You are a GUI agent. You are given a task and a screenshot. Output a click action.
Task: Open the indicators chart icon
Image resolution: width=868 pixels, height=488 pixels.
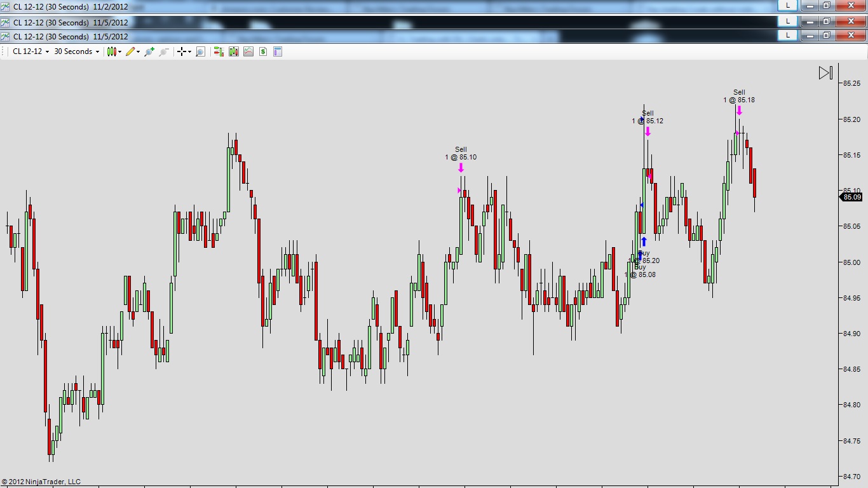point(248,51)
